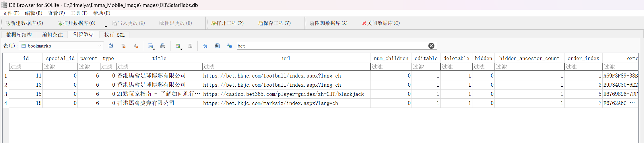644x143 pixels.
Task: Click 关闭数据库(C) toolbar button
Action: (x=381, y=23)
